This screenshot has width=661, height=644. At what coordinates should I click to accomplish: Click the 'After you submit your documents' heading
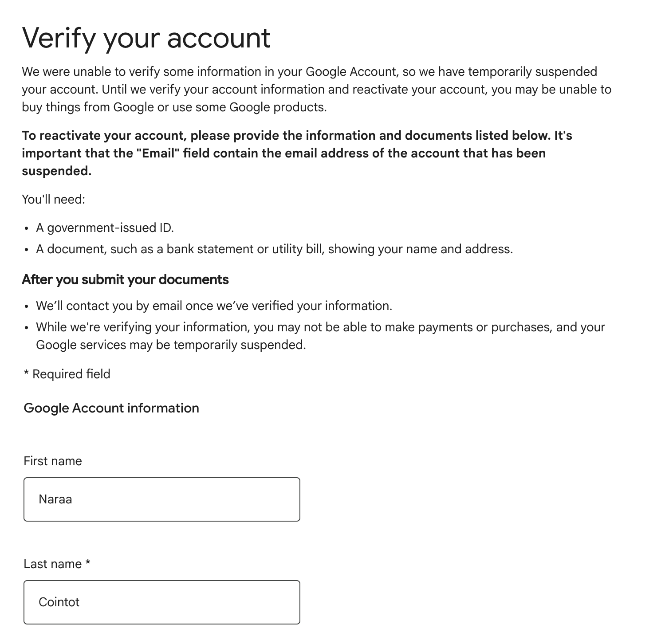[126, 280]
